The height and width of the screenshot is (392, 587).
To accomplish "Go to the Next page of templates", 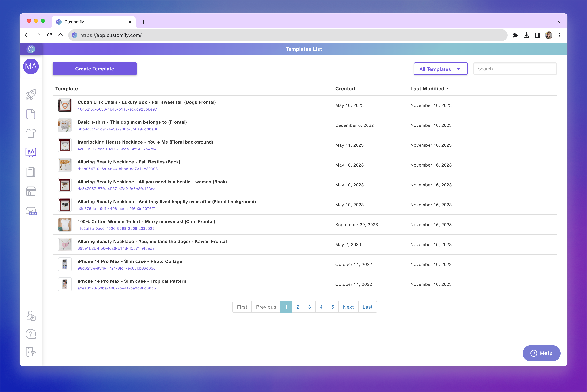I will pyautogui.click(x=348, y=307).
